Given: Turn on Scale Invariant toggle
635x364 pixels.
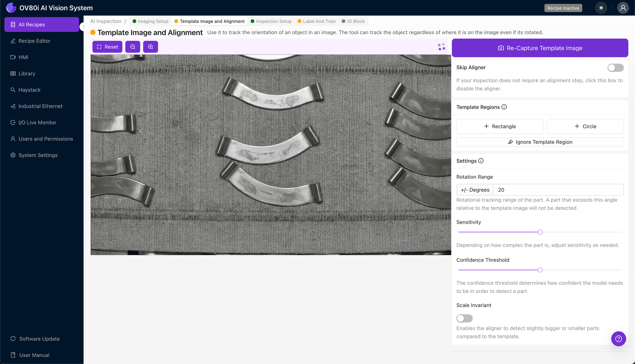Looking at the screenshot, I should pos(464,318).
